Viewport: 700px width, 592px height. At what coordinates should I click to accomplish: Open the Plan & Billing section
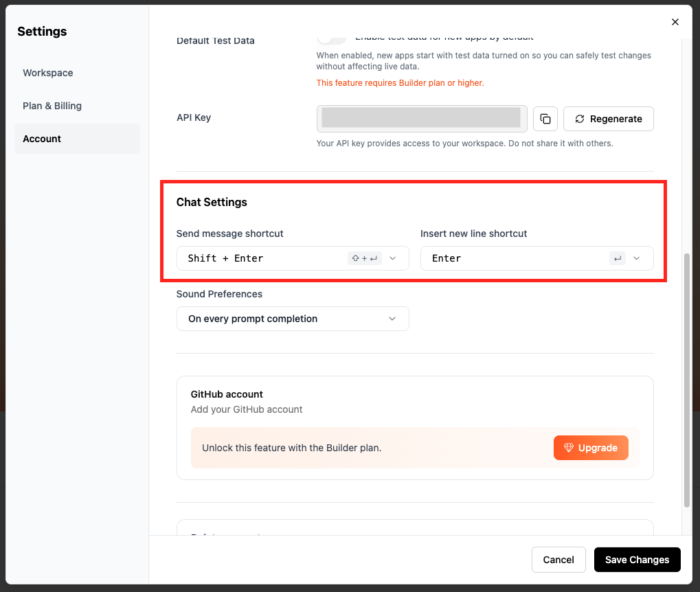pos(52,106)
